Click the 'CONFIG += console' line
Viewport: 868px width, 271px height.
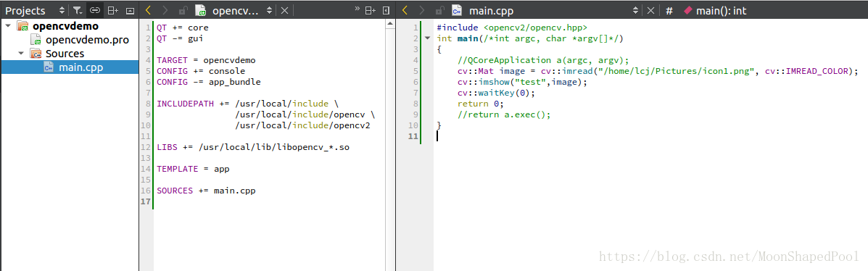(x=200, y=71)
